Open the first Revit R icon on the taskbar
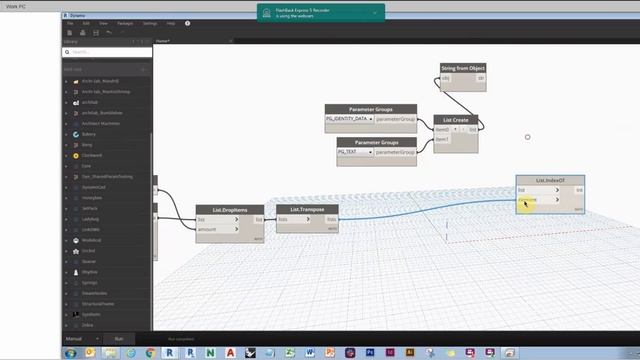 click(169, 353)
